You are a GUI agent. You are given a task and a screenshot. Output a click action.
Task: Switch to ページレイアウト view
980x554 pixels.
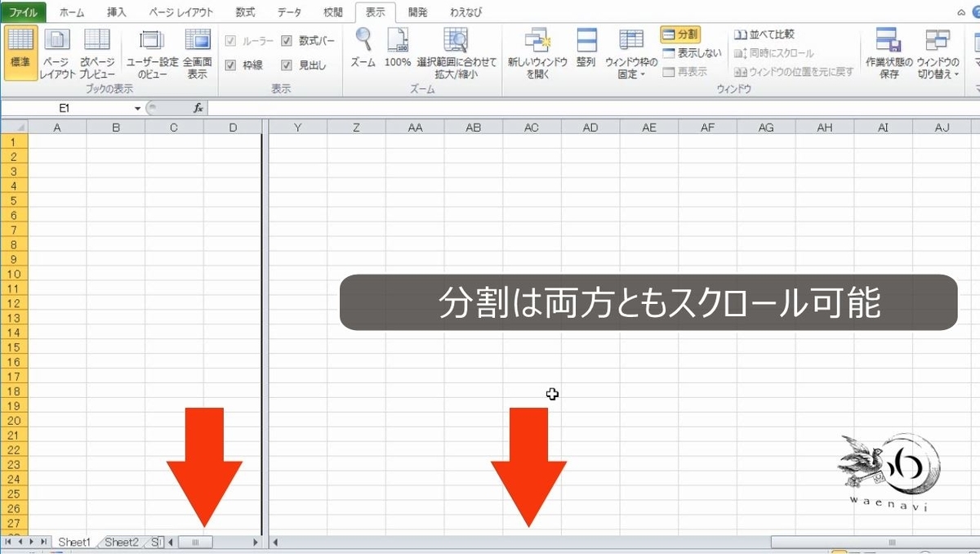click(56, 51)
